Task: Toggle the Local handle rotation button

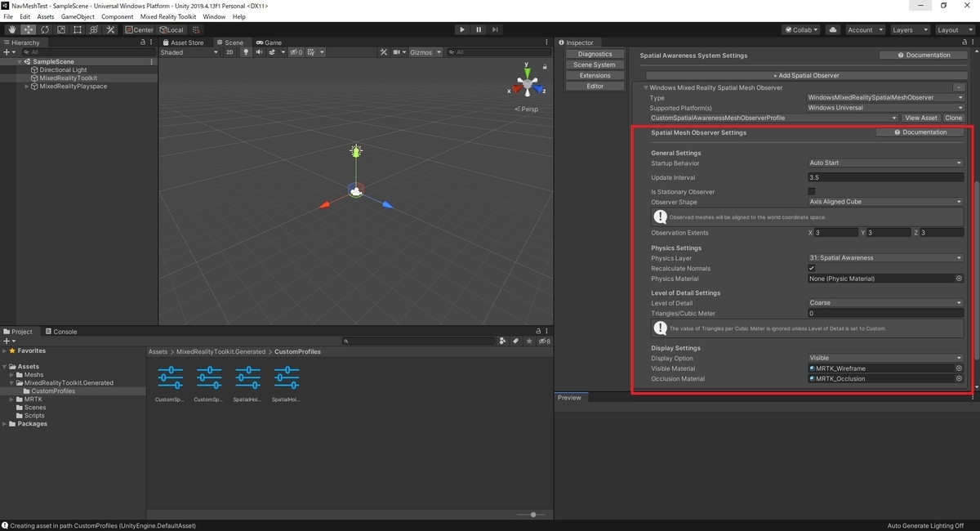Action: tap(171, 29)
